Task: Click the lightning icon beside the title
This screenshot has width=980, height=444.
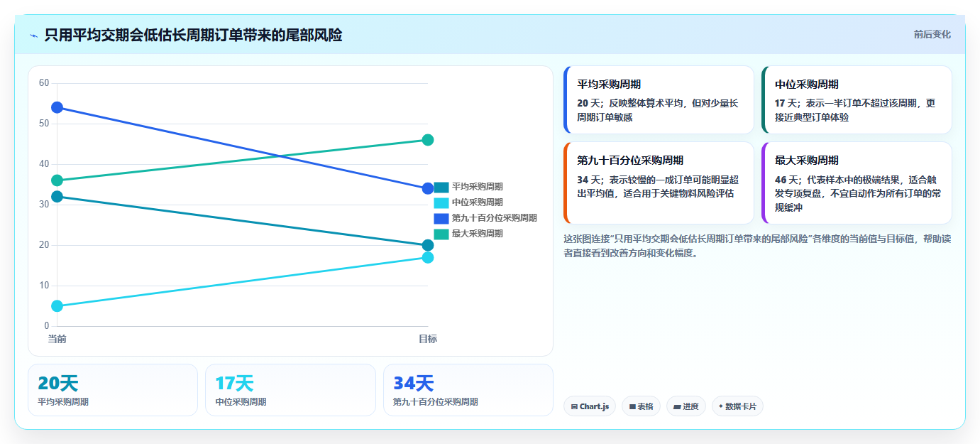Action: [33, 35]
